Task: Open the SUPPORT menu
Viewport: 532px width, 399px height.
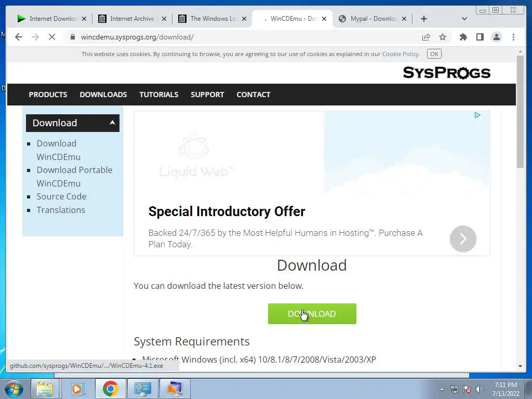Action: point(207,95)
